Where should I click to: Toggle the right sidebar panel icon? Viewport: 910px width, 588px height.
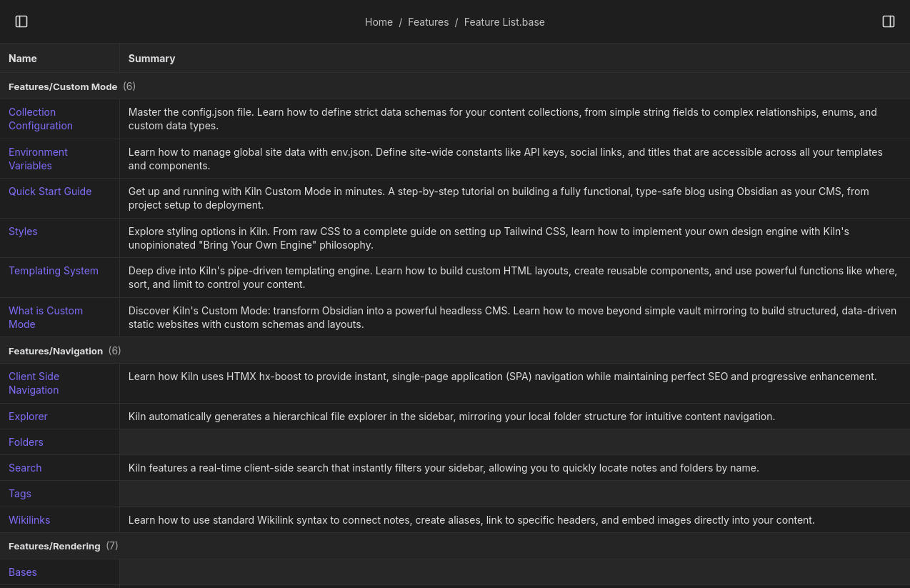click(x=888, y=21)
